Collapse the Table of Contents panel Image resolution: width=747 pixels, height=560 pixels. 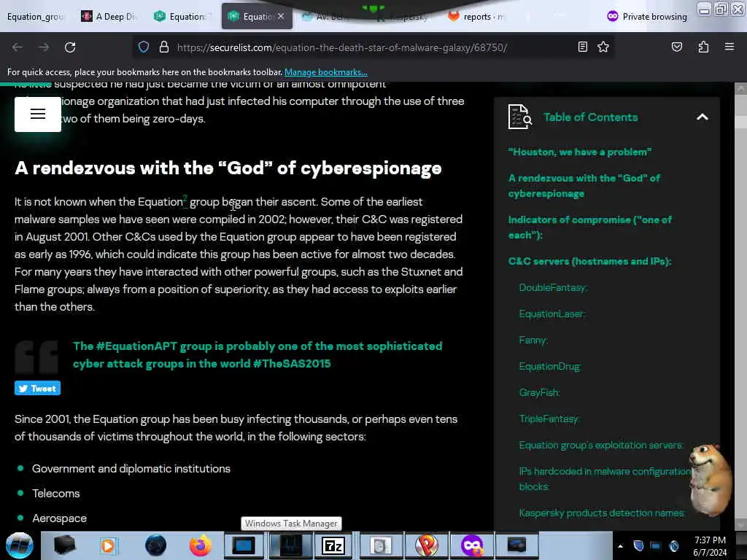pos(702,117)
